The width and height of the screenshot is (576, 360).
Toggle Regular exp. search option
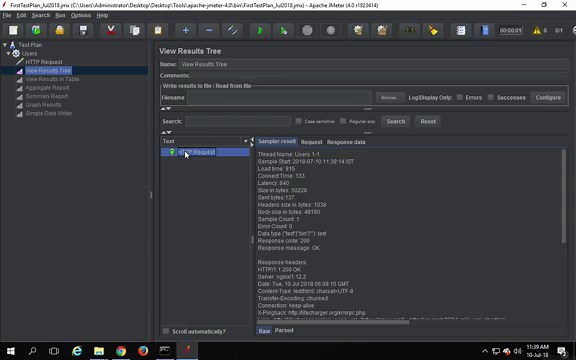coord(343,121)
